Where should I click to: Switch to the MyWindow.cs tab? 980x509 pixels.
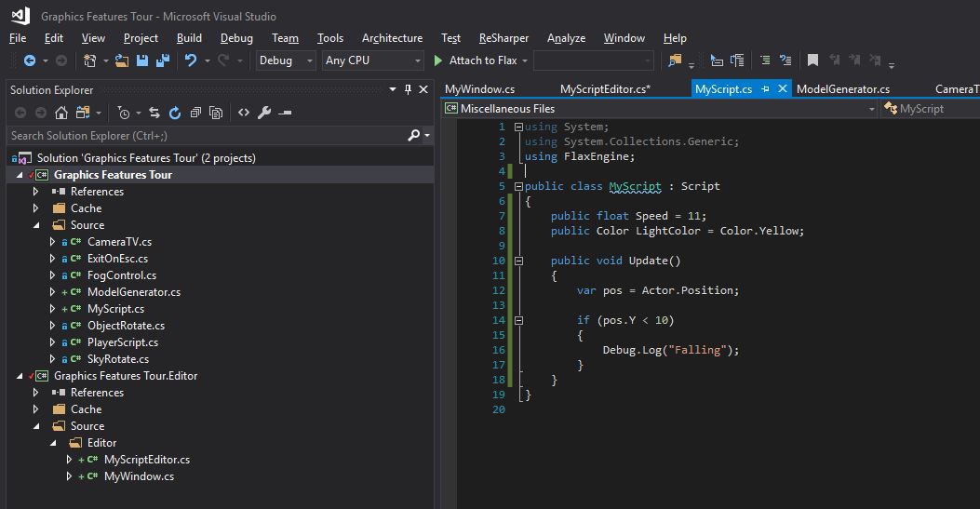click(479, 89)
